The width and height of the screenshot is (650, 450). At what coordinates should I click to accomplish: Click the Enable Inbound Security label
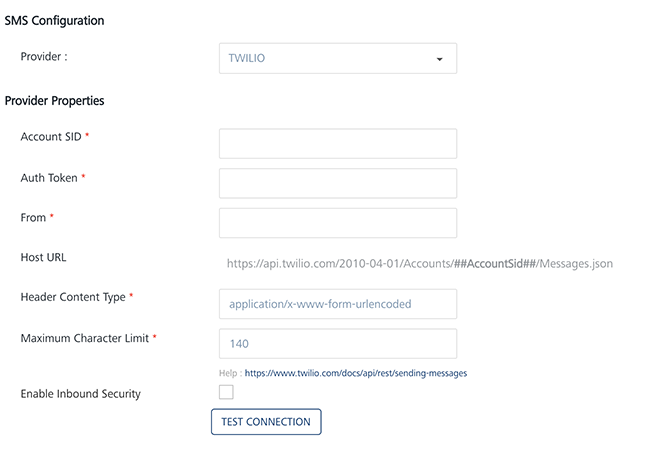point(80,394)
